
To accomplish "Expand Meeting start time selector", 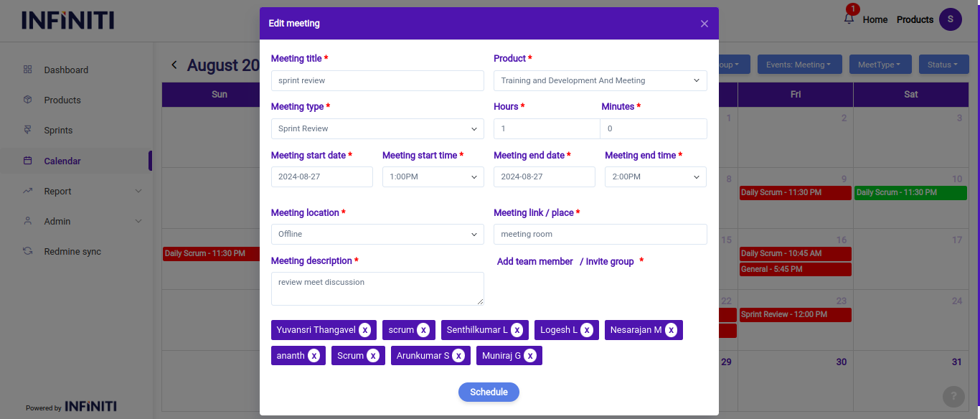I will coord(433,177).
